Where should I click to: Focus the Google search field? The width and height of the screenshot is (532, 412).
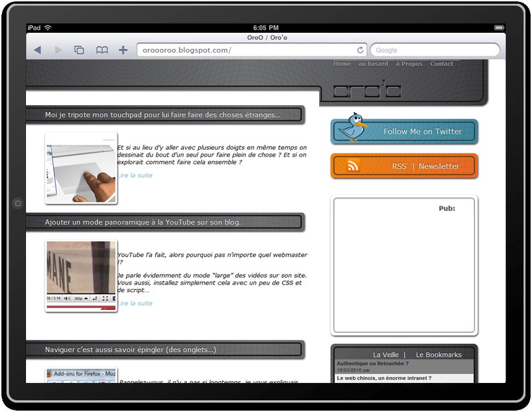click(435, 50)
